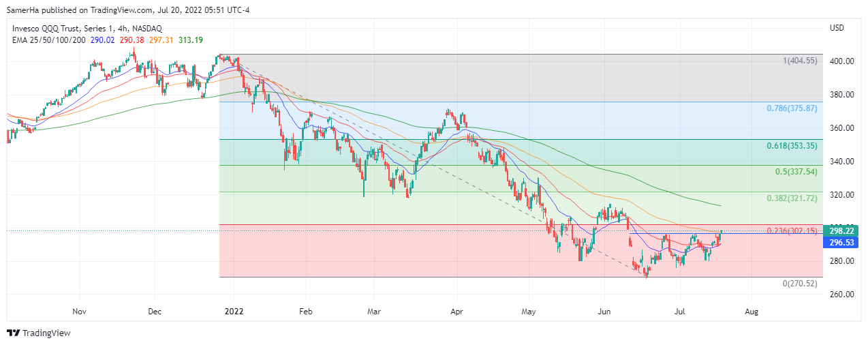This screenshot has width=868, height=345.
Task: Click the 0.5(337.54) retracement label
Action: [x=796, y=172]
